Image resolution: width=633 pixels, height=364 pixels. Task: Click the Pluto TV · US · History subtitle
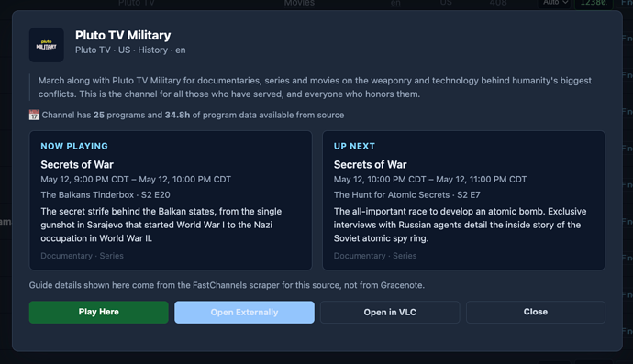click(x=130, y=50)
